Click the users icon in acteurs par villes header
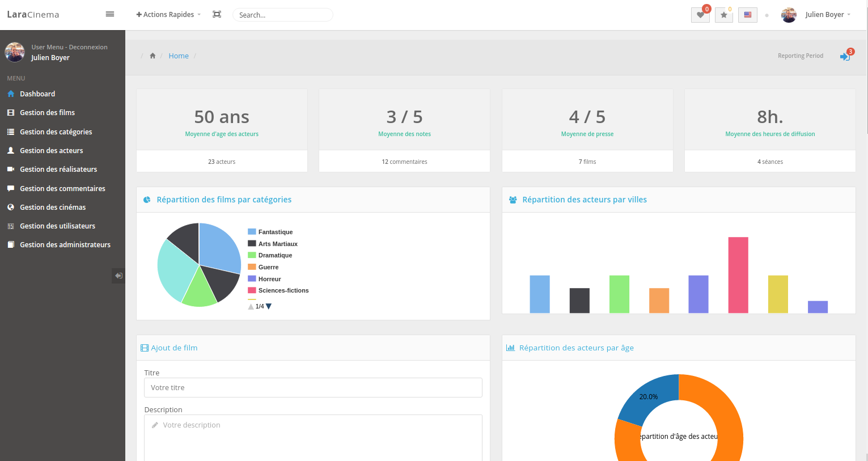This screenshot has height=461, width=868. point(513,200)
